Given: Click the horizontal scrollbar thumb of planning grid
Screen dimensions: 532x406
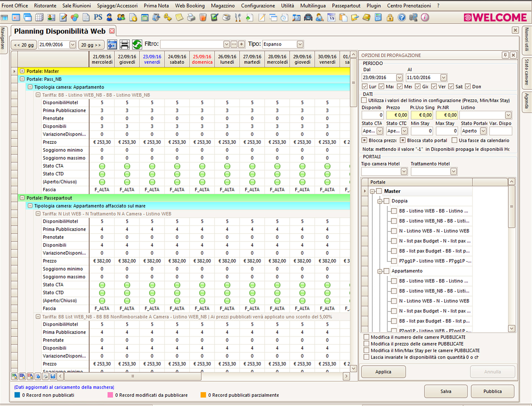Looking at the screenshot, I should 133,376.
